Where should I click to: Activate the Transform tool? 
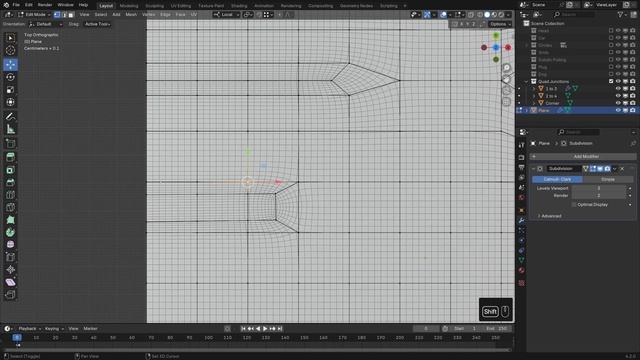pos(10,102)
